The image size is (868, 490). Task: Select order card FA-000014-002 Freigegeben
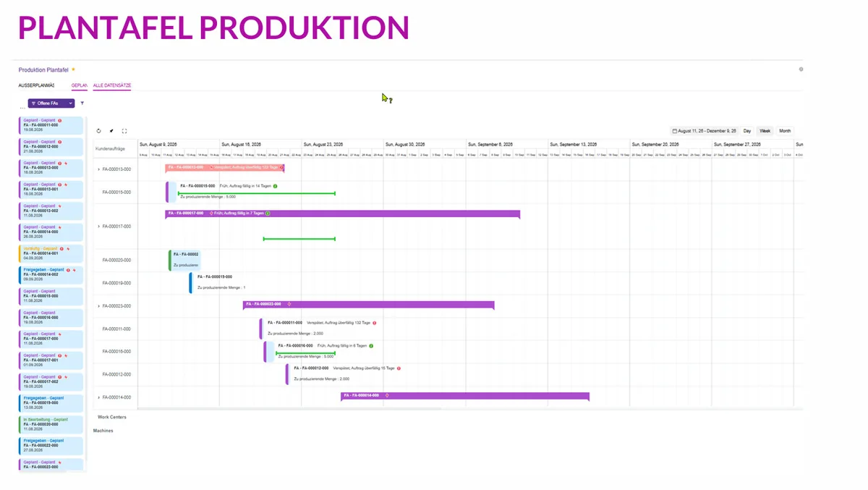(x=51, y=274)
